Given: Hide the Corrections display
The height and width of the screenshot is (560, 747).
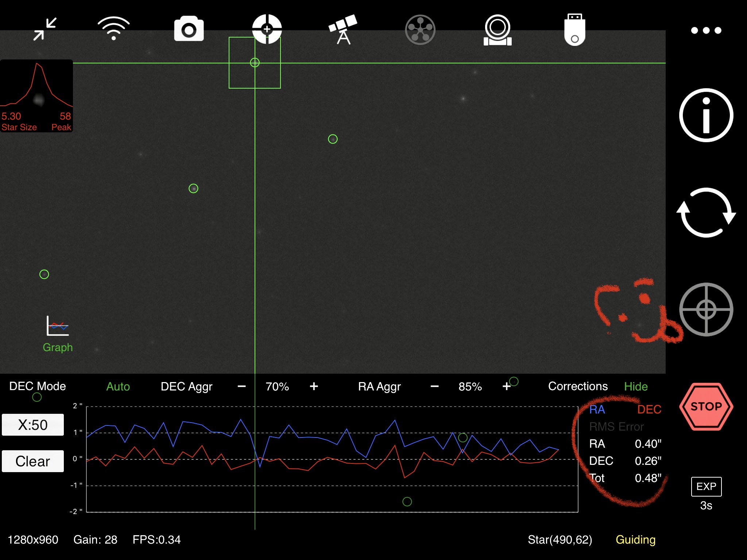Looking at the screenshot, I should (636, 386).
